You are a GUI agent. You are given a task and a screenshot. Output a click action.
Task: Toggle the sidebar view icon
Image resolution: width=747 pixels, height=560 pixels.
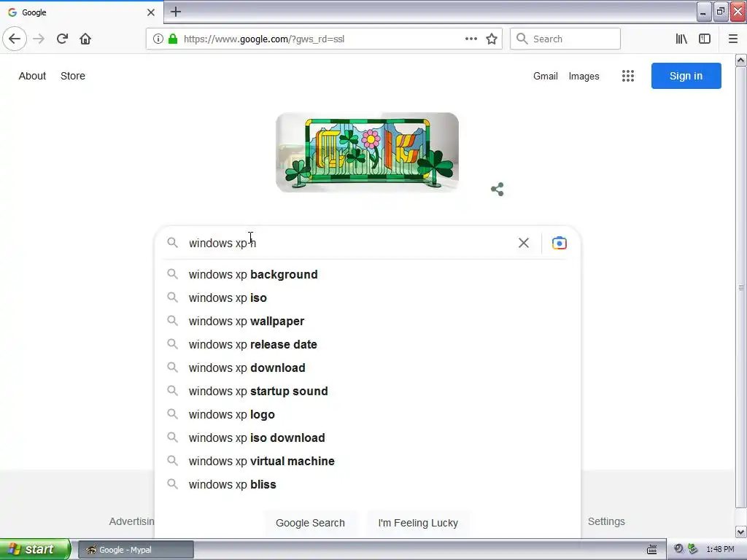point(705,39)
